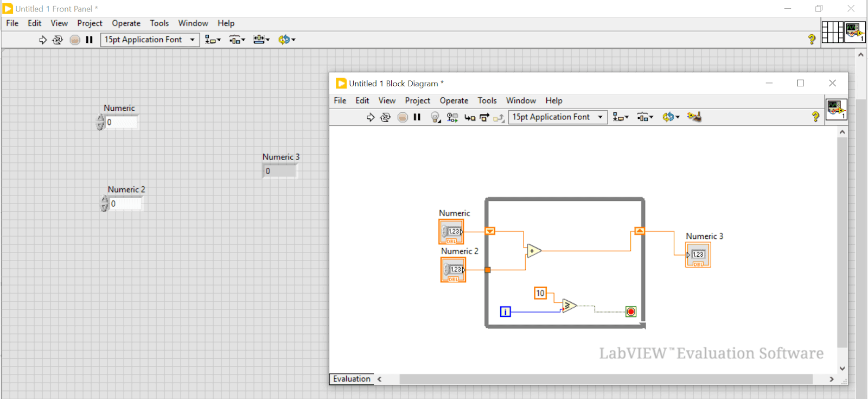Click the loop stop condition terminal
Image resolution: width=868 pixels, height=399 pixels.
tap(630, 312)
